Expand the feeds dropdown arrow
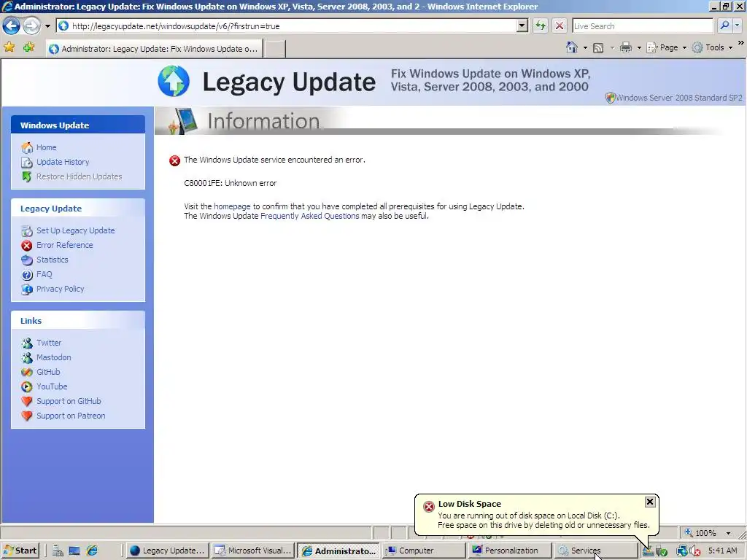The height and width of the screenshot is (560, 747). pyautogui.click(x=612, y=47)
